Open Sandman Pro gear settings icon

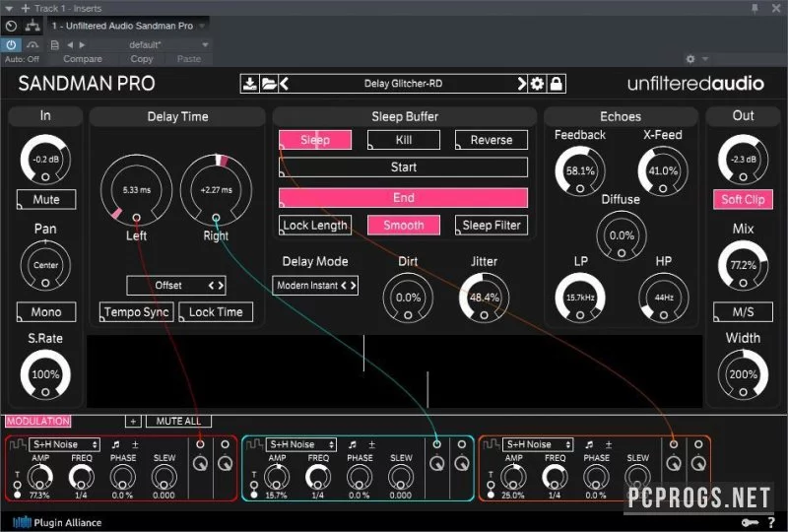tap(537, 84)
